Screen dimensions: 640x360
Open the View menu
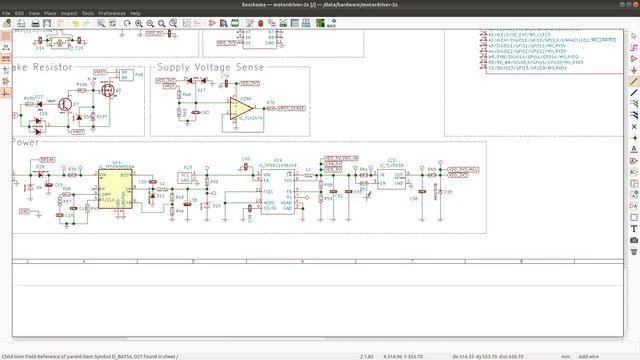point(34,13)
